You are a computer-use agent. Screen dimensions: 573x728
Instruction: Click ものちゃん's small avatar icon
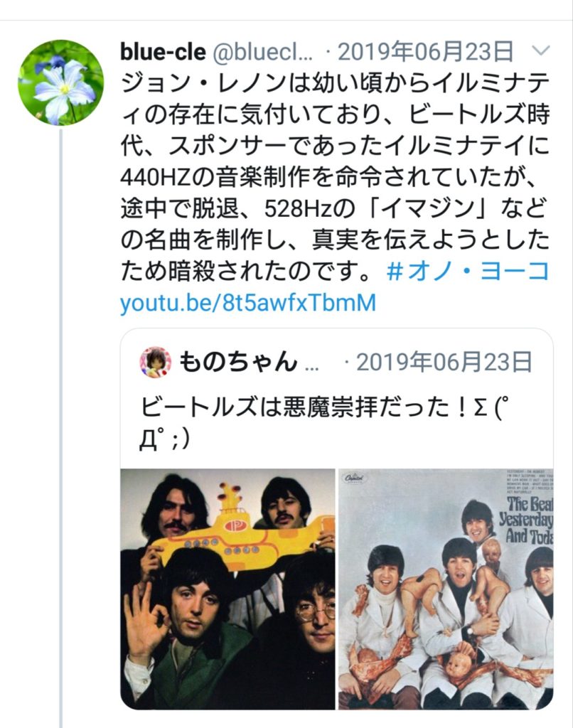pyautogui.click(x=155, y=362)
